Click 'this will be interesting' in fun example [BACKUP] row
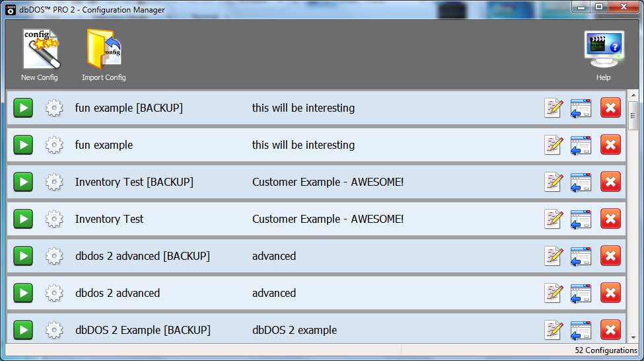This screenshot has height=361, width=644. pos(303,108)
